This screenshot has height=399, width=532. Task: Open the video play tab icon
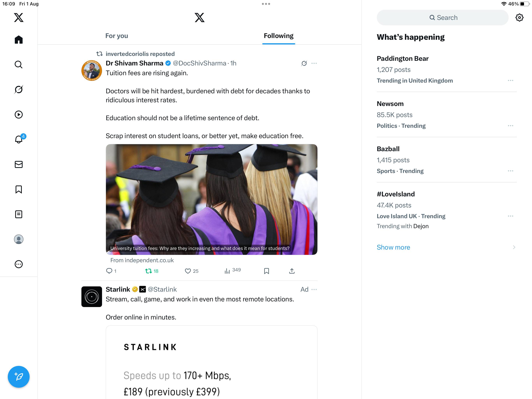pyautogui.click(x=18, y=115)
